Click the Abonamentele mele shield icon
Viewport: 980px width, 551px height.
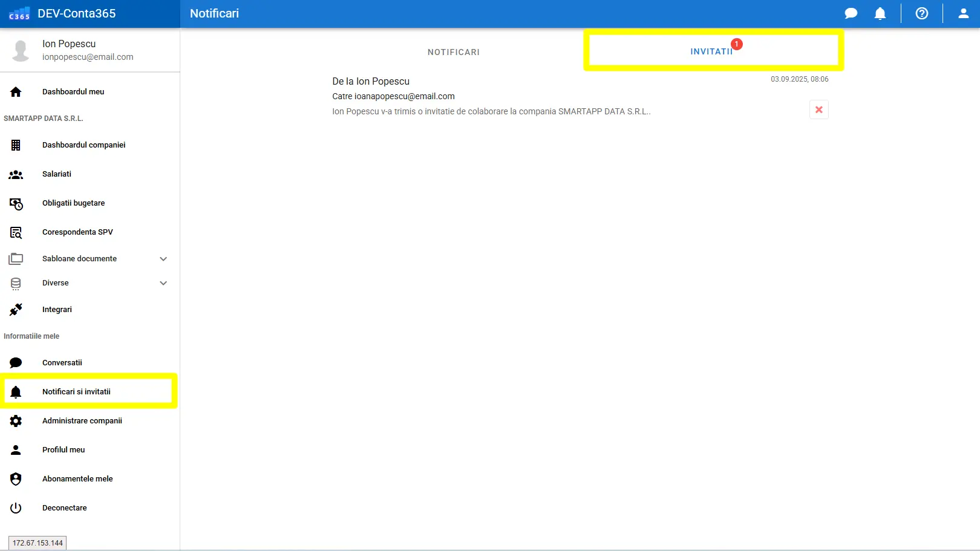[x=16, y=479]
